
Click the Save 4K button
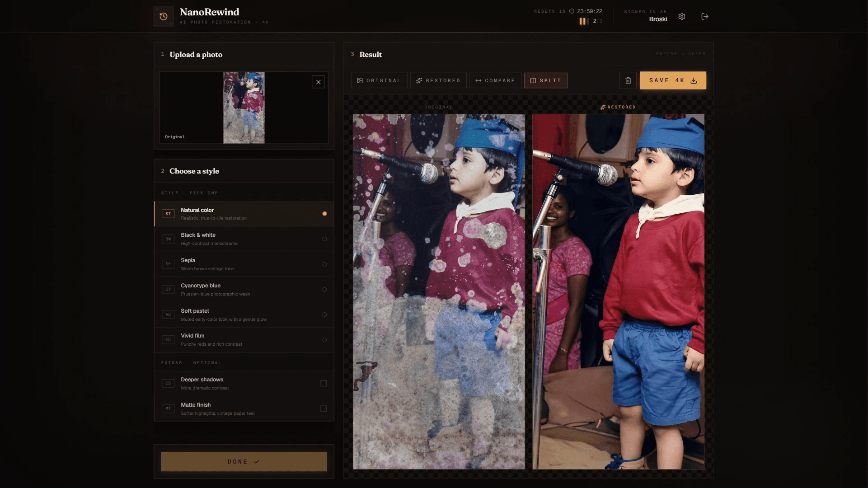point(673,80)
